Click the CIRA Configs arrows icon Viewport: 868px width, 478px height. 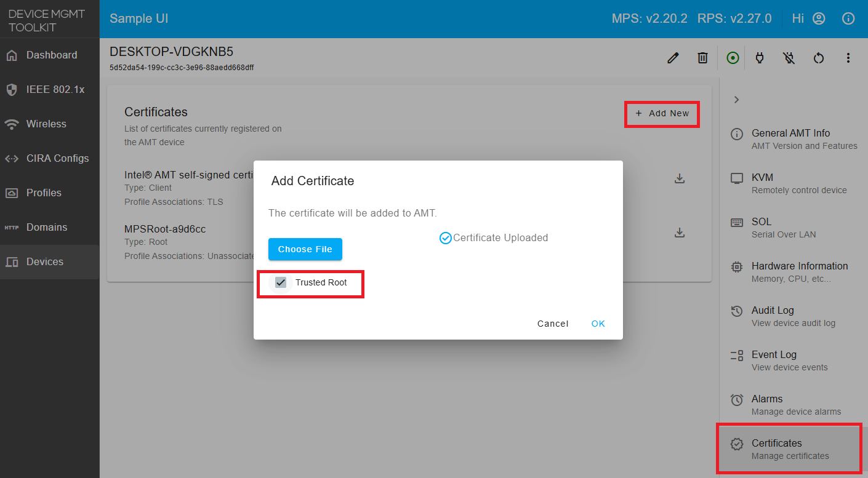coord(12,159)
